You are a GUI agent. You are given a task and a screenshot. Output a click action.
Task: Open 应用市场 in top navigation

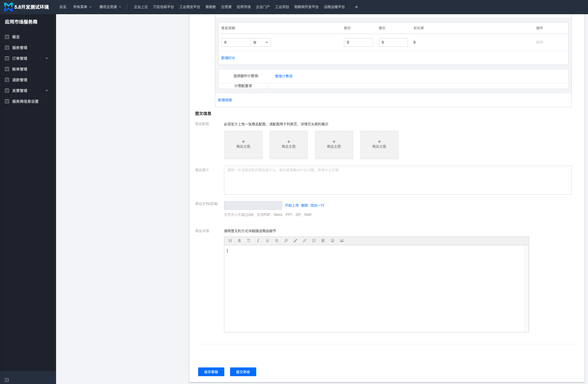[x=244, y=7]
